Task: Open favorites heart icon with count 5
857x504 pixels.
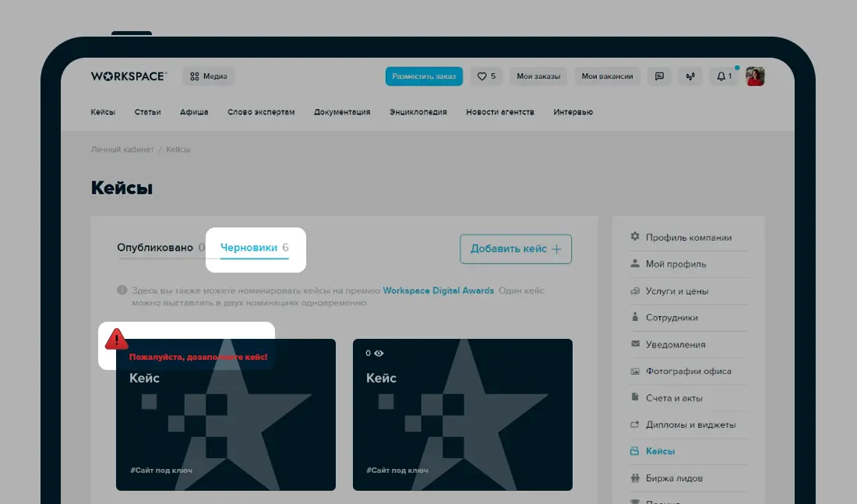Action: [x=486, y=76]
